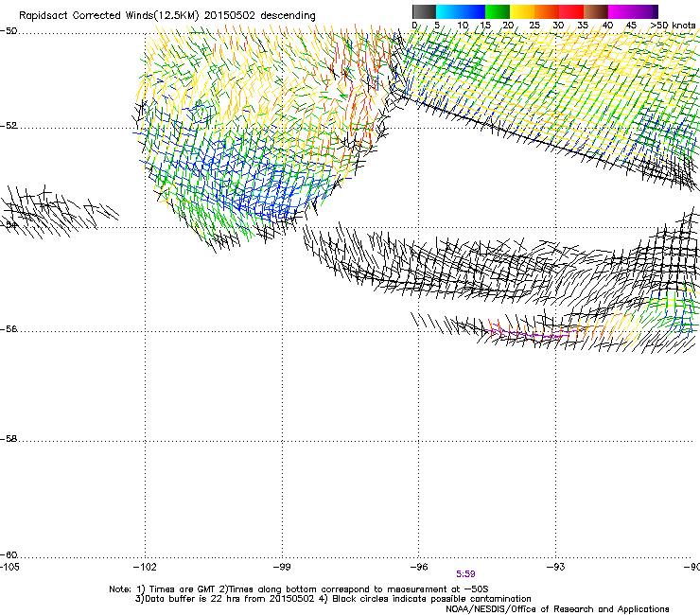Click the -58 latitude label
This screenshot has width=700, height=615.
point(9,439)
